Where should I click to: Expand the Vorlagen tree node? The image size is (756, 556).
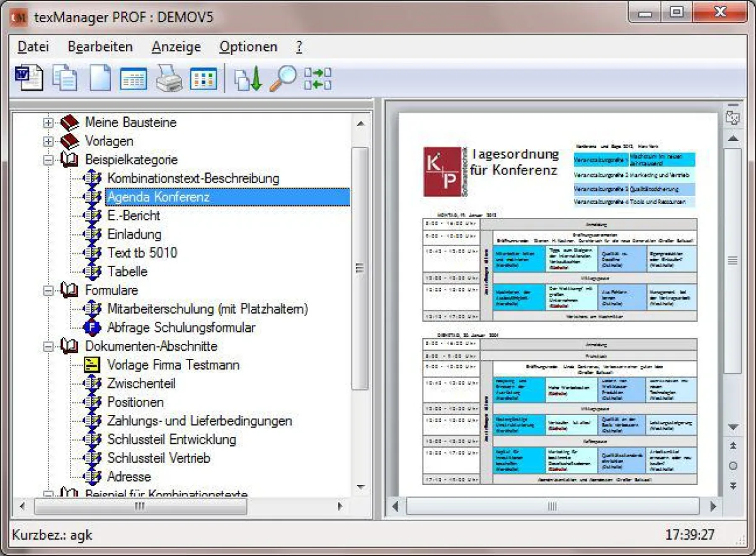49,141
